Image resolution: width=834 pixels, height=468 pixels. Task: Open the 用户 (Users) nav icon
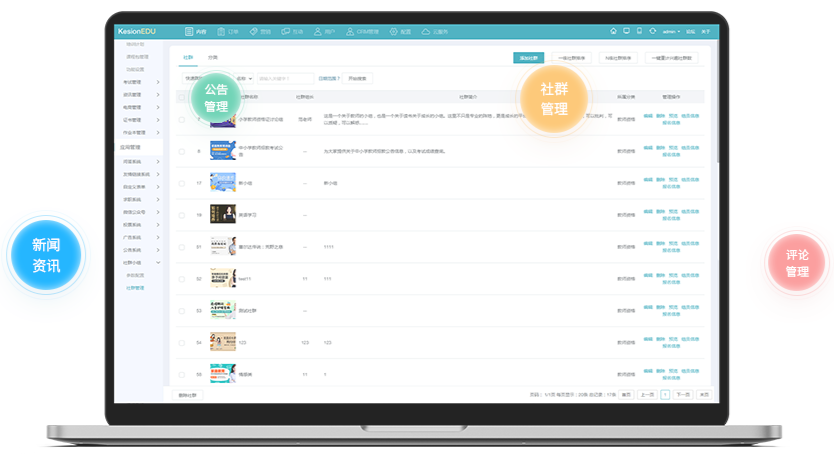click(323, 32)
